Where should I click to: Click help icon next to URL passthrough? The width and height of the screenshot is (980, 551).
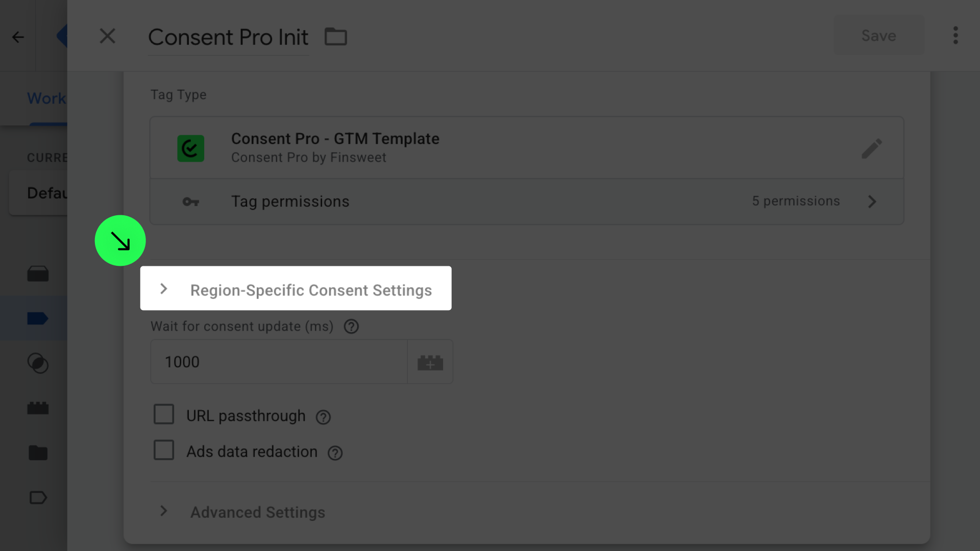(x=323, y=417)
